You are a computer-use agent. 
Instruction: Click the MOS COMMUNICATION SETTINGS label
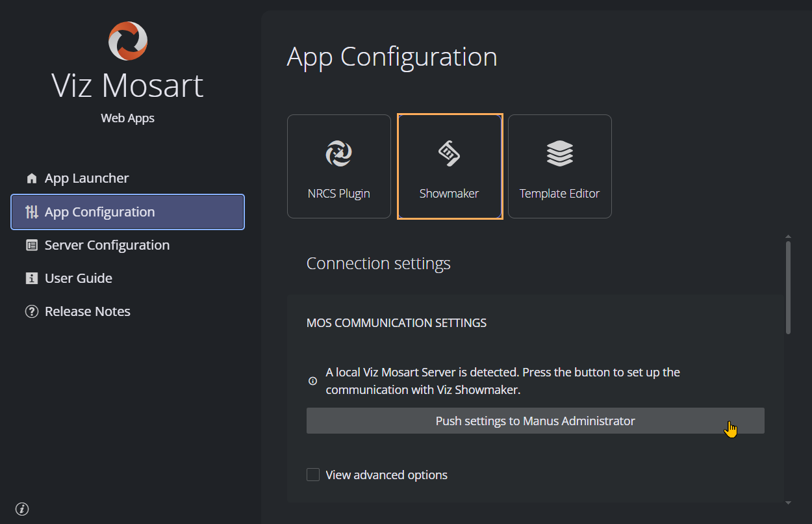pos(396,322)
